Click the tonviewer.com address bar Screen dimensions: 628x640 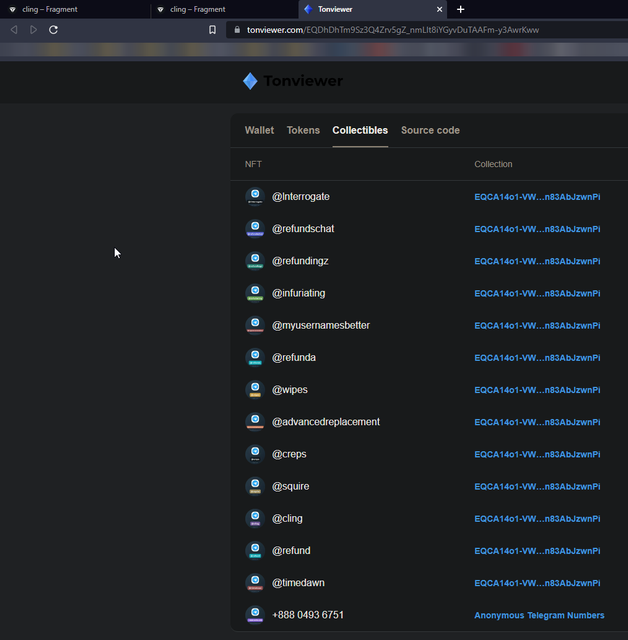click(x=426, y=30)
